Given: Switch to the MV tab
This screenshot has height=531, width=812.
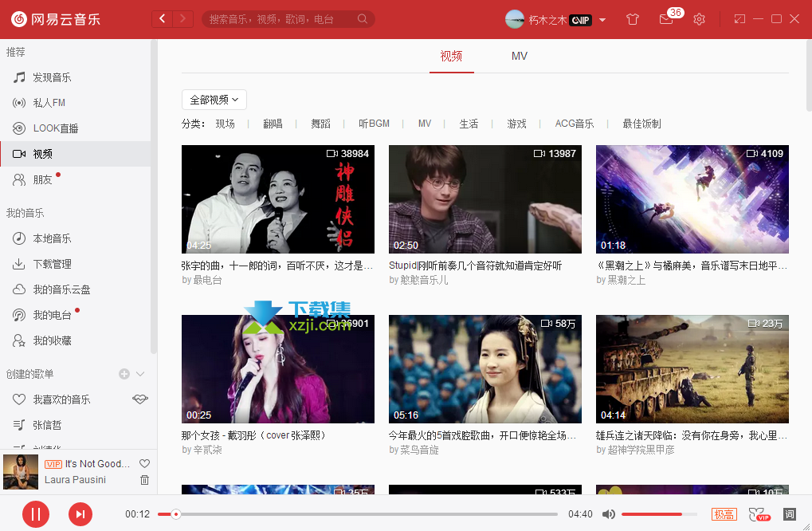Looking at the screenshot, I should coord(520,56).
